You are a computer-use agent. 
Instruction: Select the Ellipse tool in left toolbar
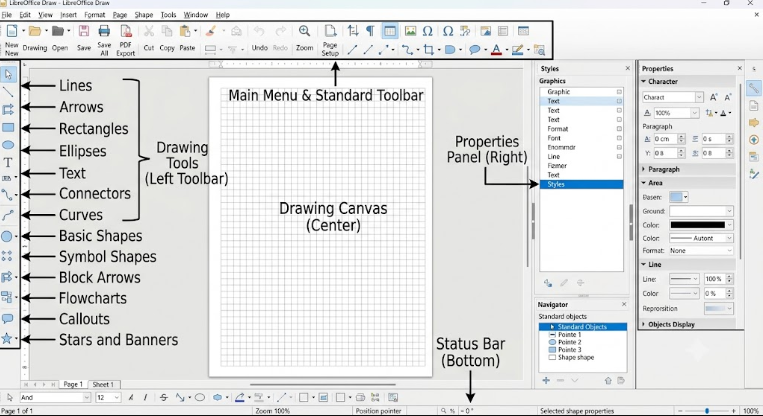[8, 145]
